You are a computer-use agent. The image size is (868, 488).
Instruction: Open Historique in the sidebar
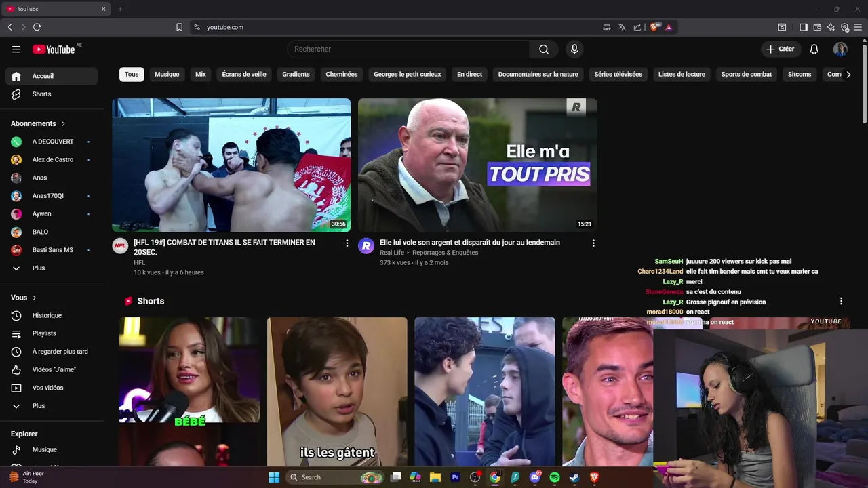coord(52,315)
